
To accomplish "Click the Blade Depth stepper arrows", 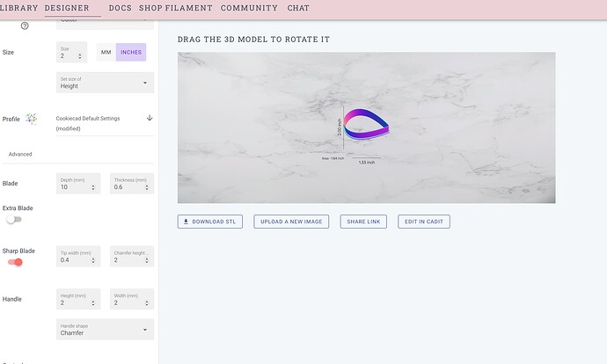I will [x=93, y=187].
